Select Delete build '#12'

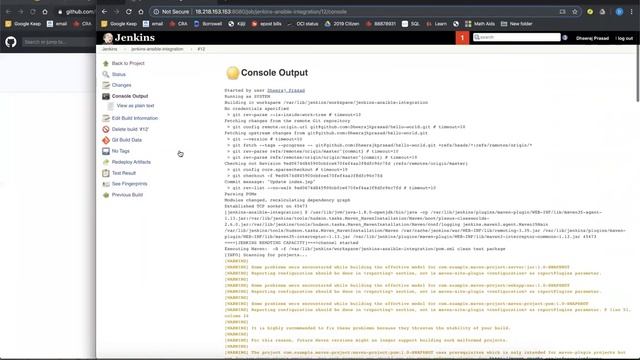pos(130,129)
